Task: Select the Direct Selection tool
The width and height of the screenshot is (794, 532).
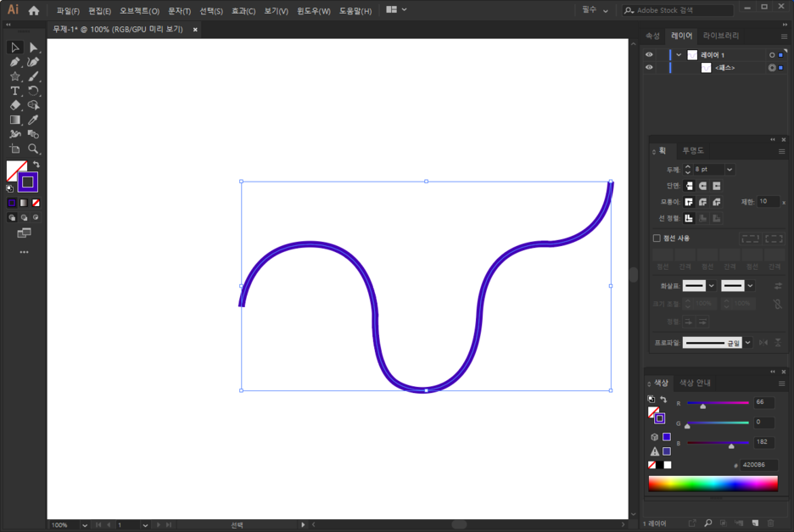Action: click(x=33, y=48)
